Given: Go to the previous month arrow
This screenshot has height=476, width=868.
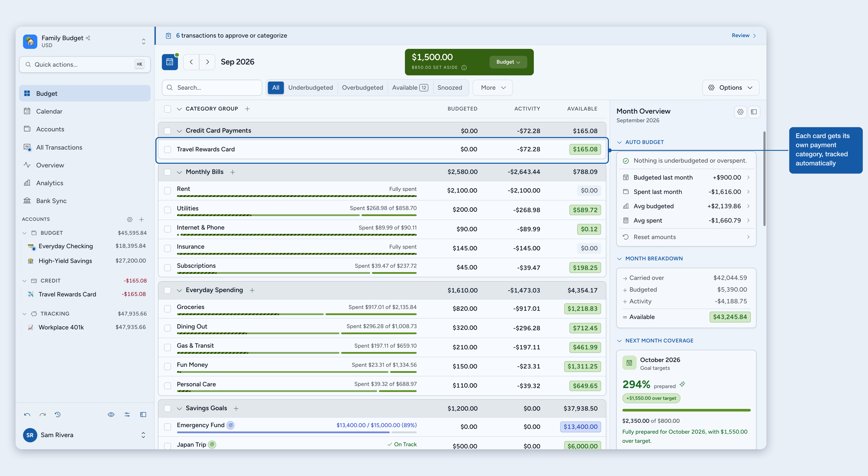Looking at the screenshot, I should (191, 62).
